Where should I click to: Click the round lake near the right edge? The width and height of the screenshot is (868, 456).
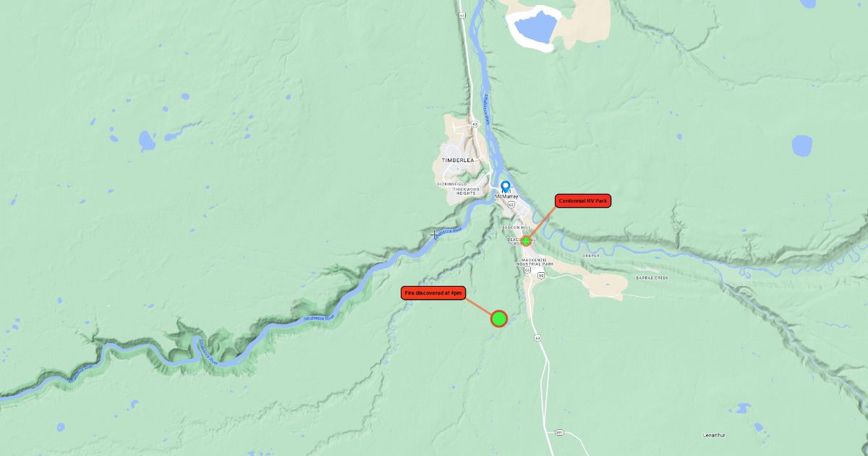802,145
